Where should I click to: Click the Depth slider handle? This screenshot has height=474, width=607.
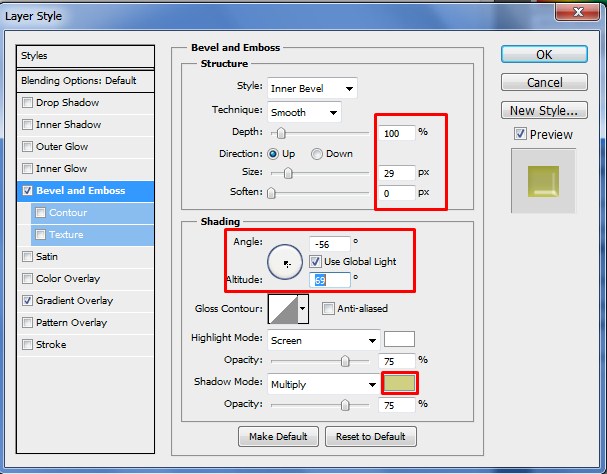281,133
